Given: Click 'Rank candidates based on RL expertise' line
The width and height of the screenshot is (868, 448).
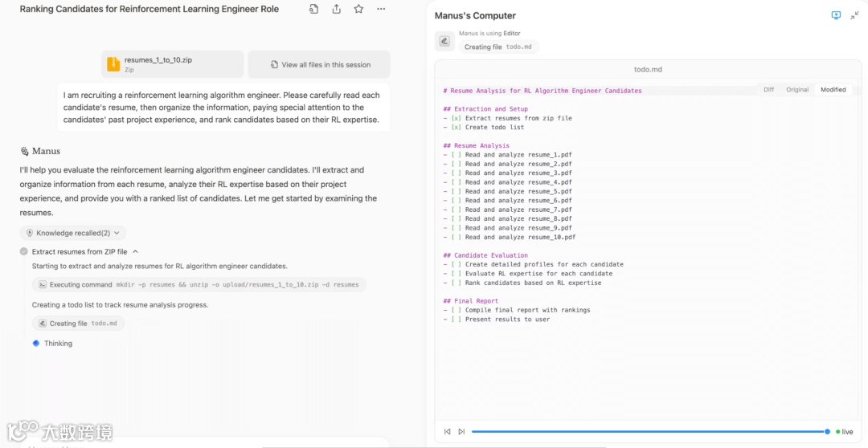Looking at the screenshot, I should click(x=522, y=283).
